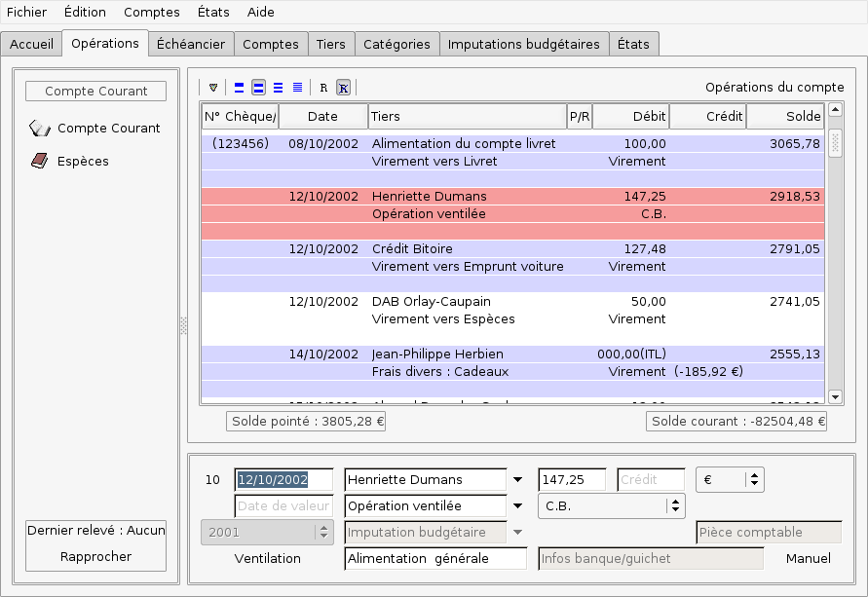868x597 pixels.
Task: Open the Henriette Dumans payee dropdown
Action: point(517,480)
